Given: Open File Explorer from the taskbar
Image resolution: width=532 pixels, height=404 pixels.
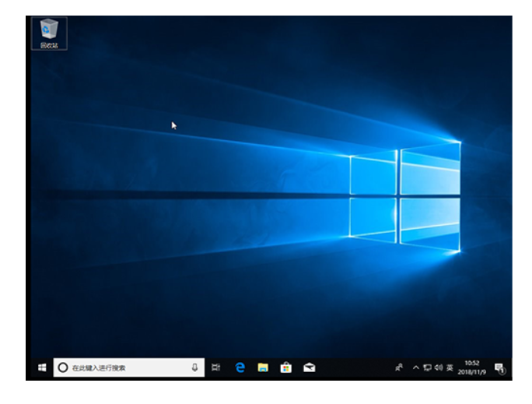Looking at the screenshot, I should click(263, 367).
